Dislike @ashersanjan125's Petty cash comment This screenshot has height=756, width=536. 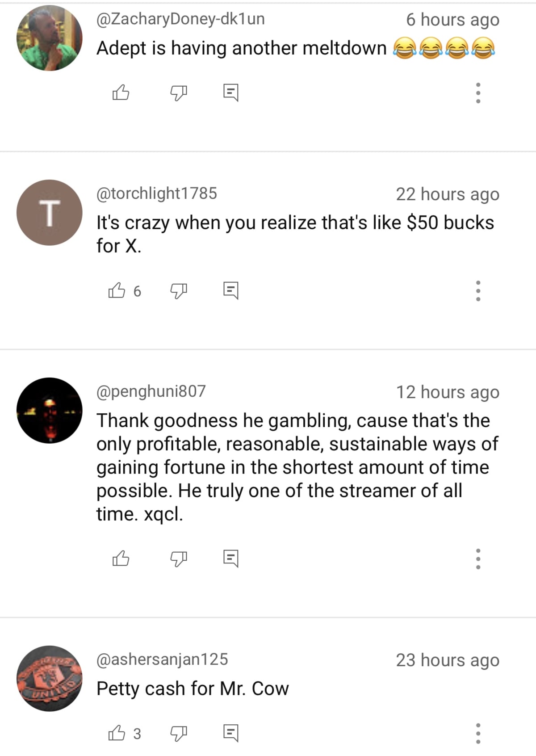tap(179, 732)
